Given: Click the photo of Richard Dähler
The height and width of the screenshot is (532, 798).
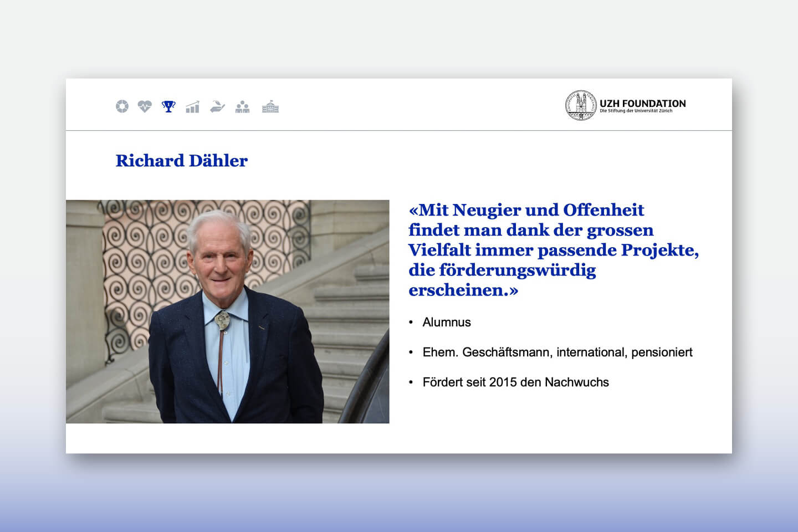Looking at the screenshot, I should coord(227,312).
